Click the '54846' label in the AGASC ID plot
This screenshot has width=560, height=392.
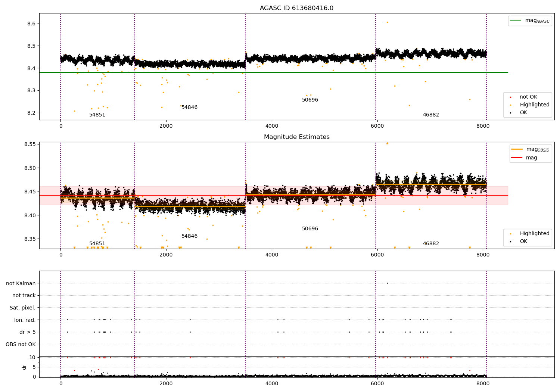pyautogui.click(x=189, y=108)
